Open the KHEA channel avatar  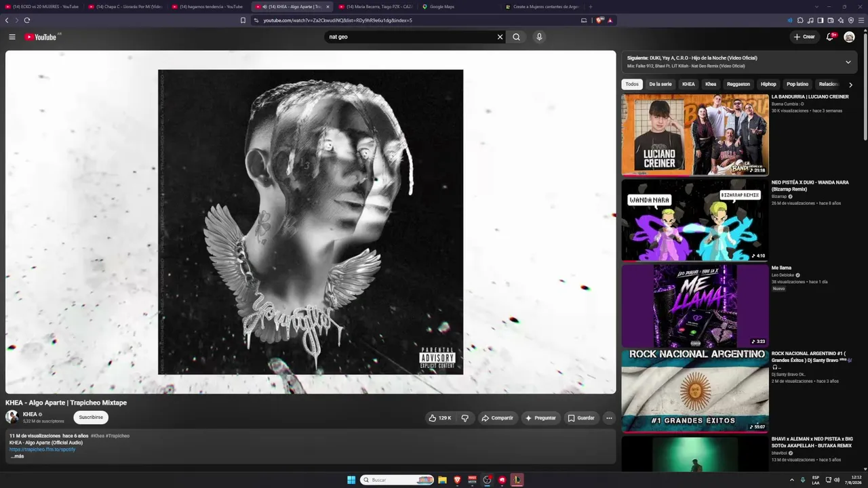coord(12,417)
